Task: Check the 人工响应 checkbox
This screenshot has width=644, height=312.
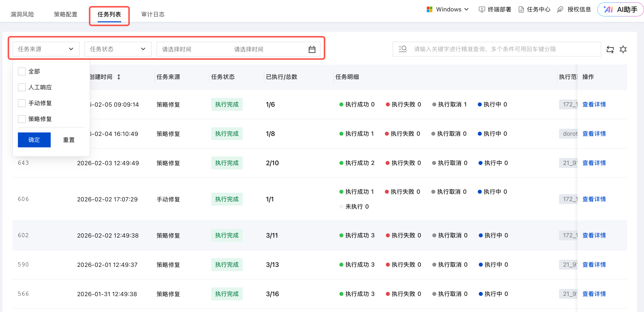Action: pos(22,87)
